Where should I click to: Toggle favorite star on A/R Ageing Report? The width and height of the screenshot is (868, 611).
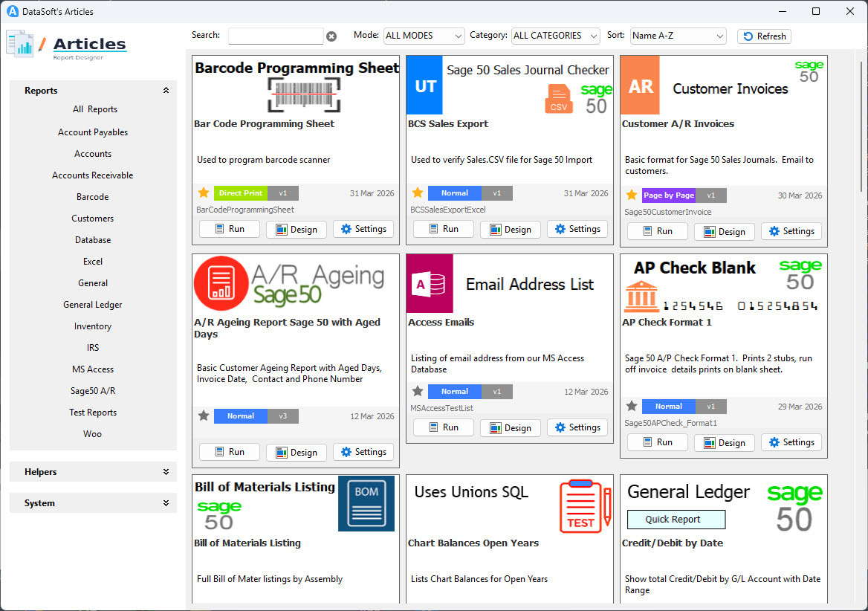point(204,416)
